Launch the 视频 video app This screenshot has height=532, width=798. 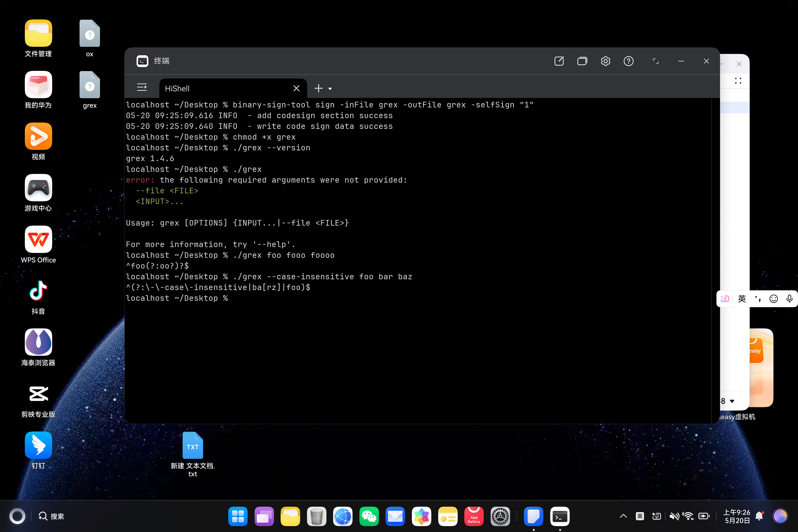[x=38, y=136]
